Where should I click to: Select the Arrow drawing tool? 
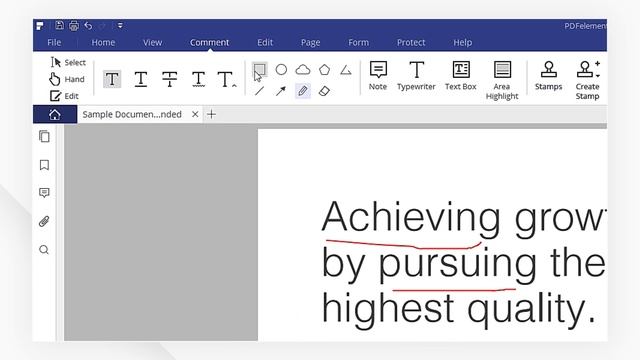[x=281, y=91]
